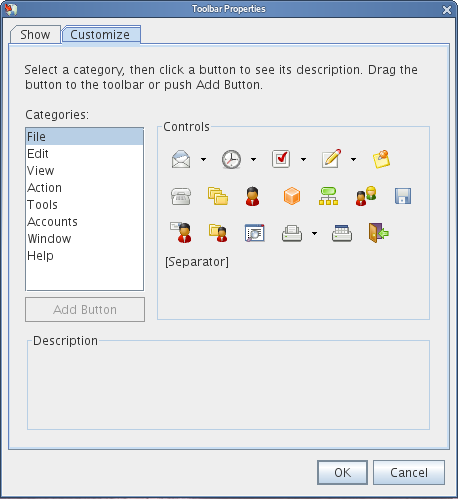Choose Tools in Categories list

85,205
